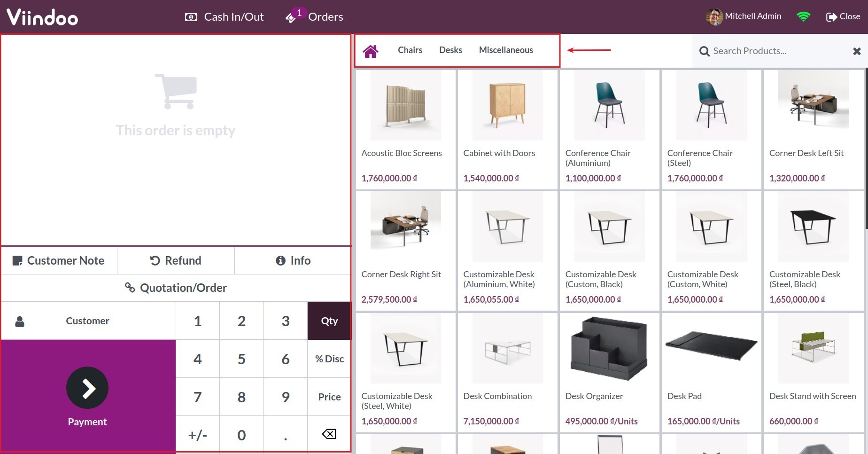Add Acoustic Bloc Screens to order
The height and width of the screenshot is (454, 868).
[x=406, y=130]
